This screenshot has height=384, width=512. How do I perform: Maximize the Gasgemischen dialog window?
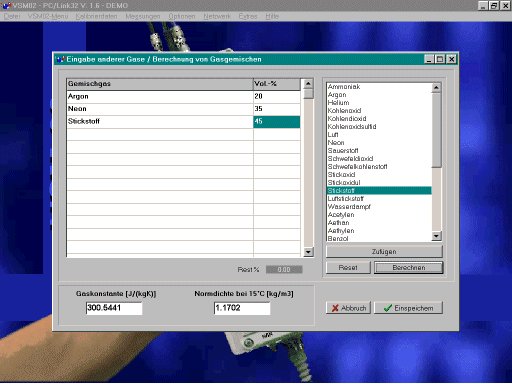[440, 59]
